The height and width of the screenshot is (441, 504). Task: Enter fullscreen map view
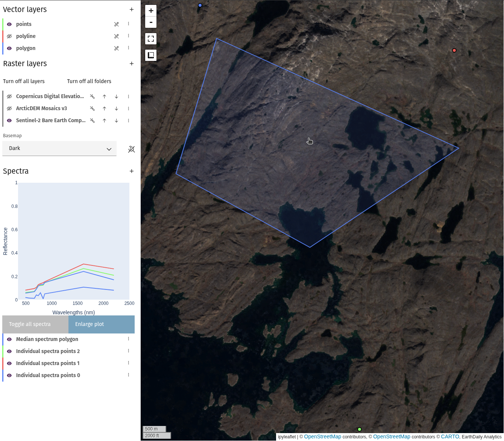pos(151,39)
